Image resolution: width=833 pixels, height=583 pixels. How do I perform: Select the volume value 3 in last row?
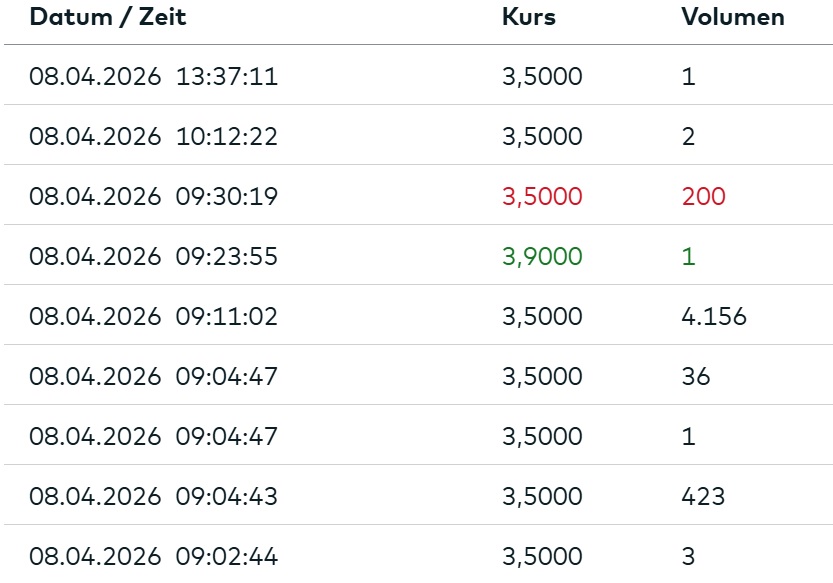coord(688,557)
